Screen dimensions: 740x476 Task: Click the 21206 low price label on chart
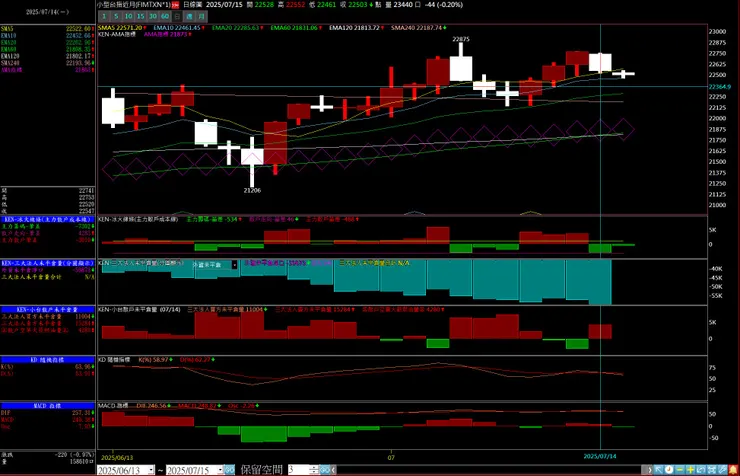[252, 191]
